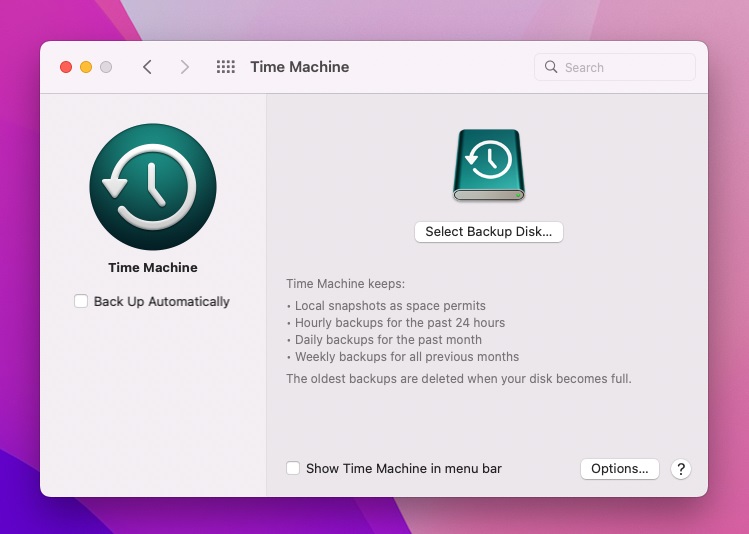Click the magnifying glass in search field

pyautogui.click(x=551, y=67)
